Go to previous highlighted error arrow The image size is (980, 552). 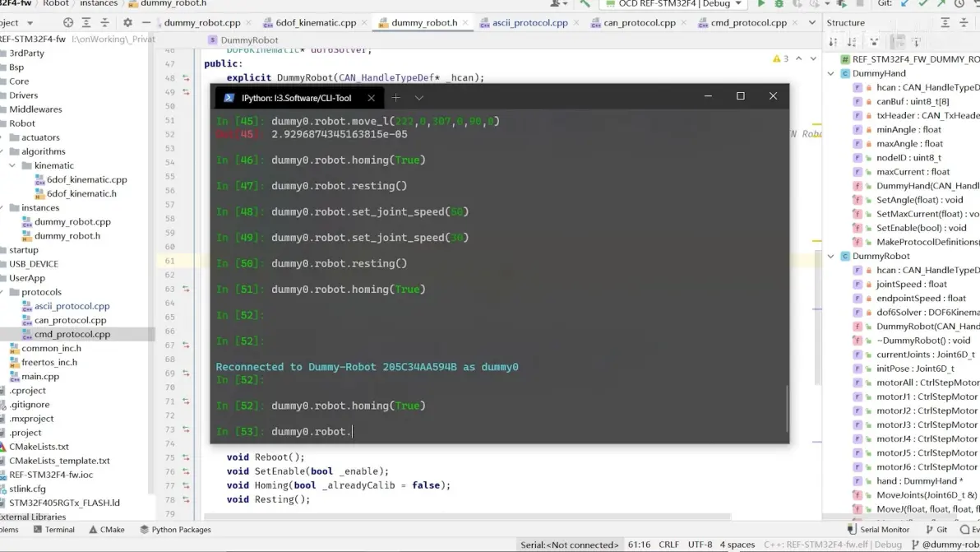tap(799, 58)
